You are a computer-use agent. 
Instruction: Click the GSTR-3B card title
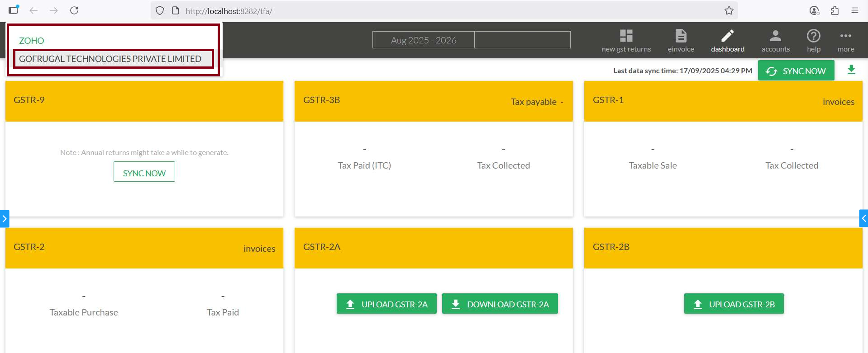(321, 100)
